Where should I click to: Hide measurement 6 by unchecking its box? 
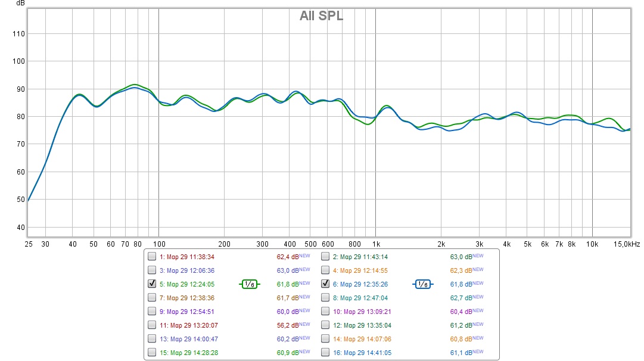(325, 284)
